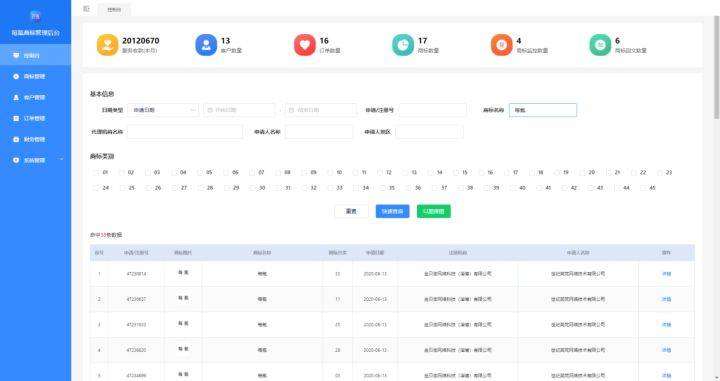Select the open tab in the top tab bar
This screenshot has width=720, height=381.
(x=114, y=9)
